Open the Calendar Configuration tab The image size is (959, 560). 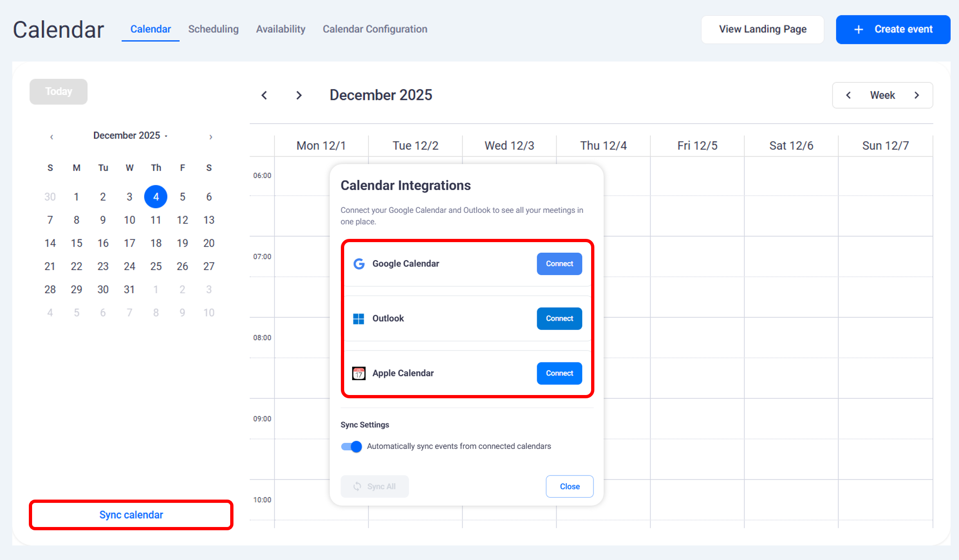(374, 29)
